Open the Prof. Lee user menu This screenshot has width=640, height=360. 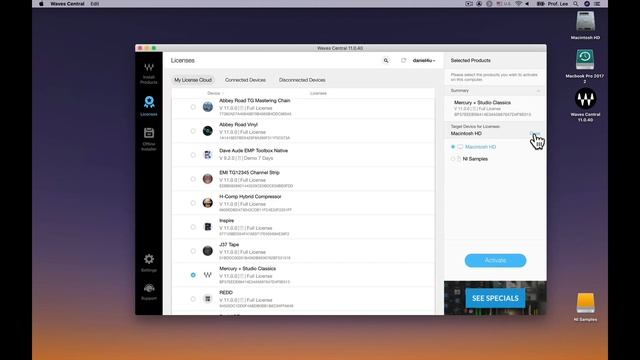(558, 4)
